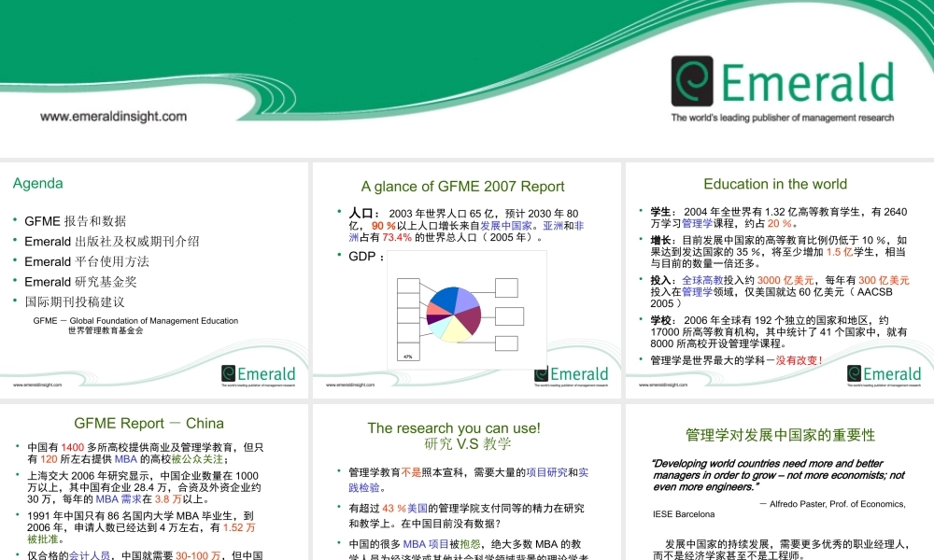Select the red "没有改变!" text
934x560 pixels.
(x=799, y=360)
